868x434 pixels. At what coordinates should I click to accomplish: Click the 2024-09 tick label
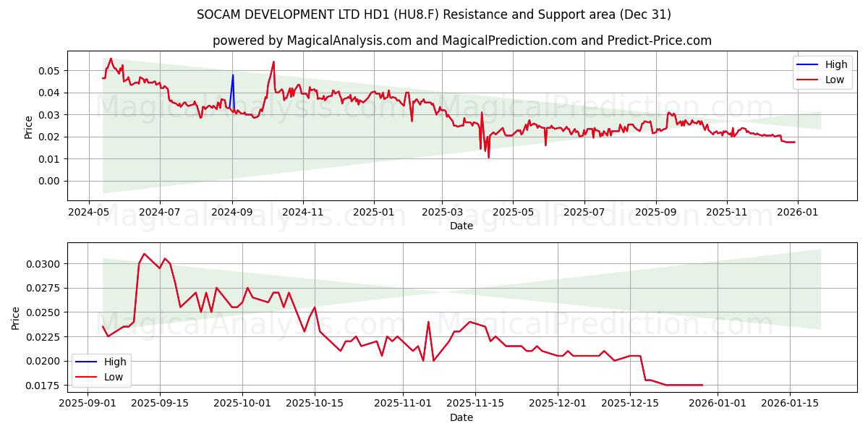tap(231, 213)
